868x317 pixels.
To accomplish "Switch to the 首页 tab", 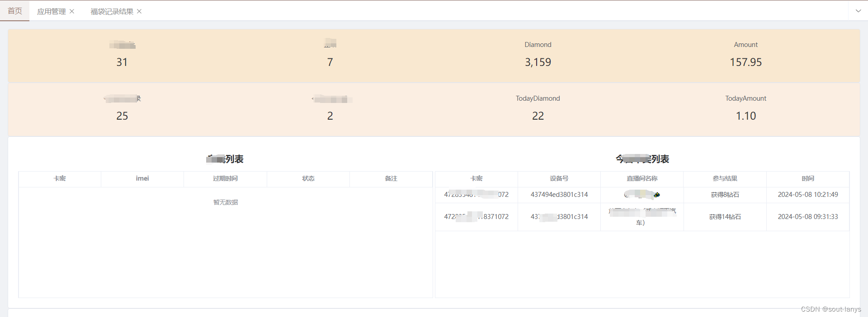I will (x=15, y=11).
